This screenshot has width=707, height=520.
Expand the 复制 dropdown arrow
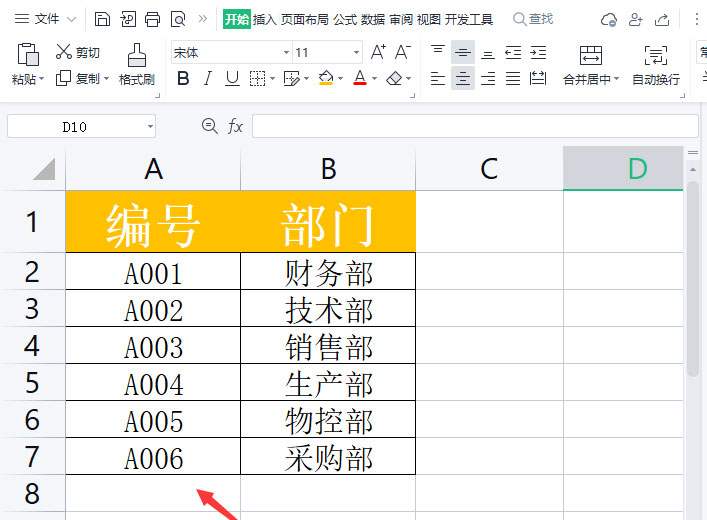(106, 78)
